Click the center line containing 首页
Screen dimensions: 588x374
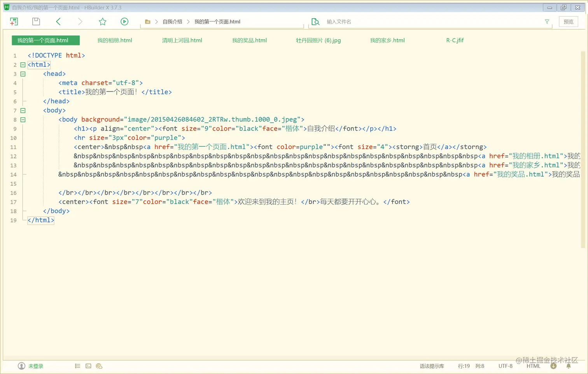tap(280, 147)
